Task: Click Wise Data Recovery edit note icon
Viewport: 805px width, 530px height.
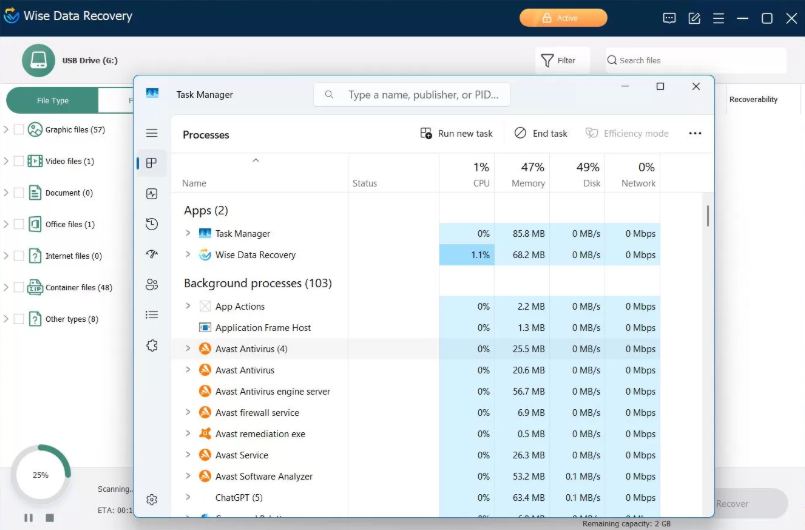Action: click(694, 18)
